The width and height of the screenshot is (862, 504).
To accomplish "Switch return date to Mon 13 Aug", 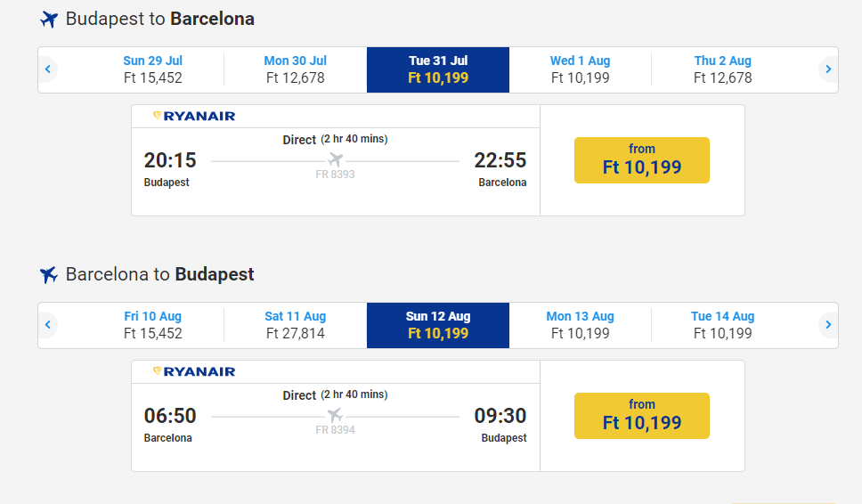I will click(x=581, y=325).
